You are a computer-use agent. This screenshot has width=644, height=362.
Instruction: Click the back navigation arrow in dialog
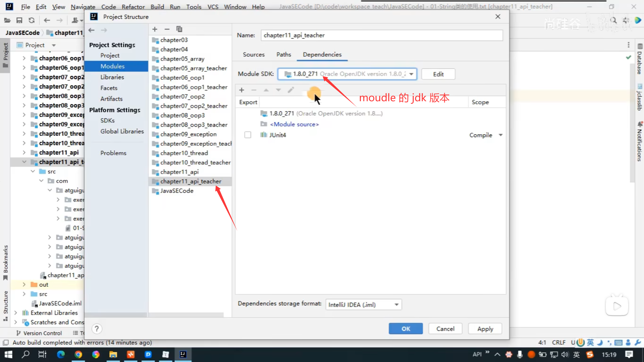click(x=91, y=30)
